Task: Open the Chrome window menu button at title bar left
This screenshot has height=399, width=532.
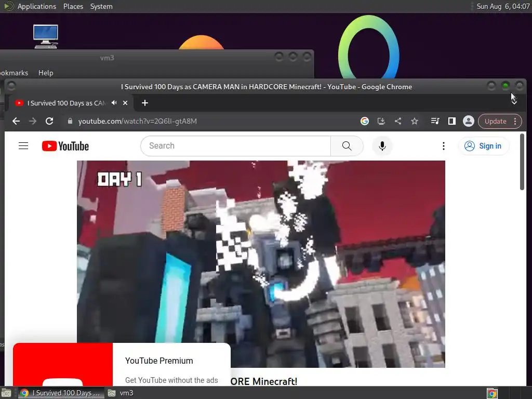Action: click(x=11, y=86)
